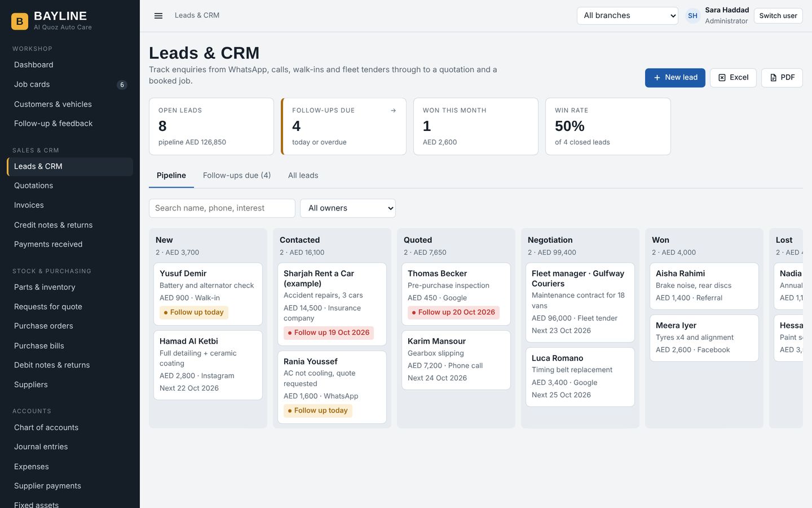Select the All leads tab
This screenshot has width=812, height=508.
(x=303, y=176)
